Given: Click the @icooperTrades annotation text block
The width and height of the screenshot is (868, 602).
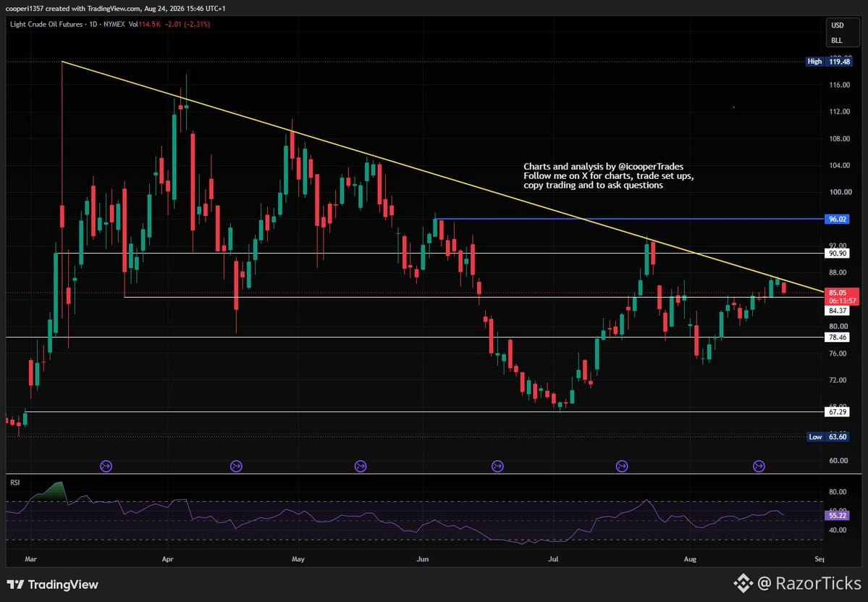Looking at the screenshot, I should click(608, 176).
